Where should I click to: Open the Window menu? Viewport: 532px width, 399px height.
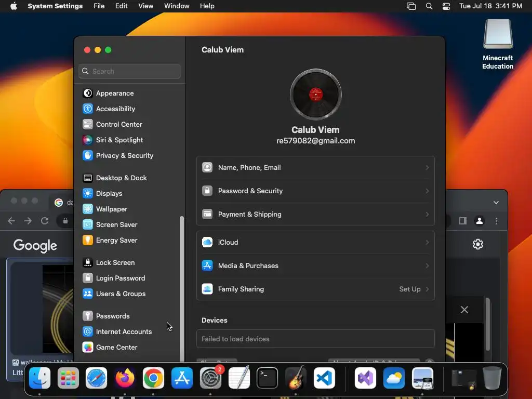pos(177,6)
